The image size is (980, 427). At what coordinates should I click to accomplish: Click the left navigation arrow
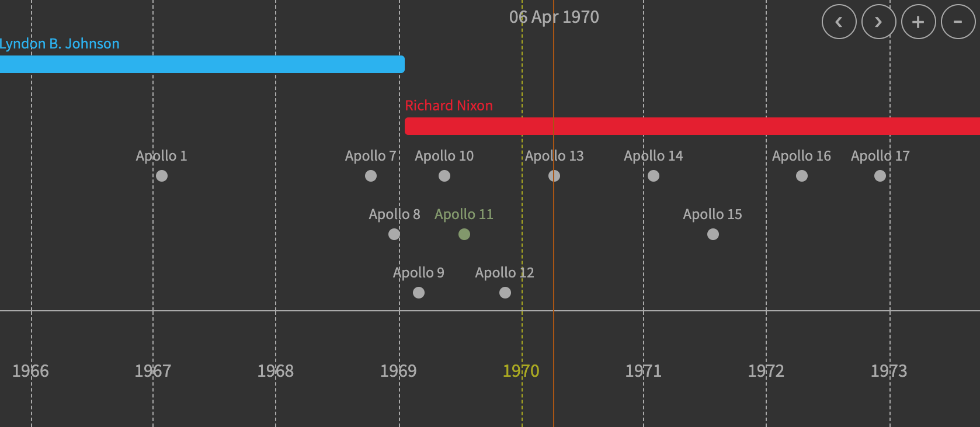click(x=839, y=22)
